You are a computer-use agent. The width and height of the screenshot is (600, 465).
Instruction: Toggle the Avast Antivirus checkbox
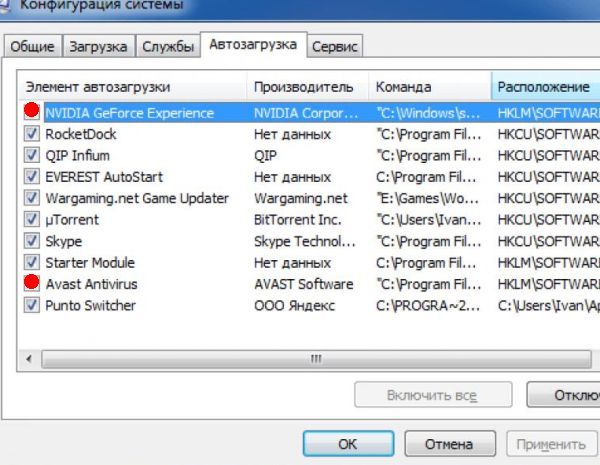(x=31, y=282)
